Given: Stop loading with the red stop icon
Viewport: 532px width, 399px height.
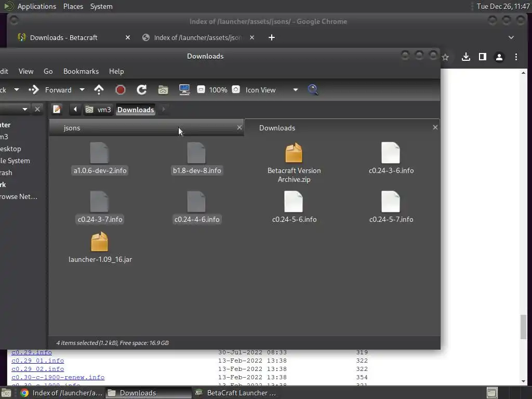Looking at the screenshot, I should (x=120, y=90).
